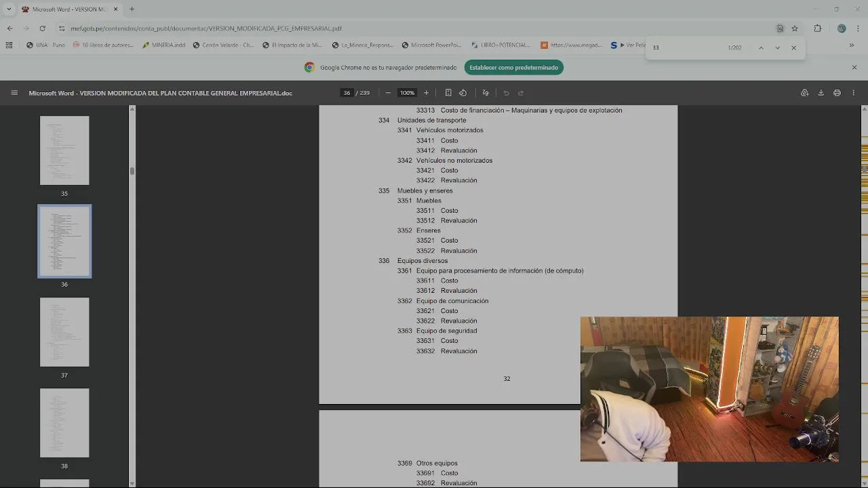
Task: Open MINERIA.indd bookmark
Action: point(163,45)
